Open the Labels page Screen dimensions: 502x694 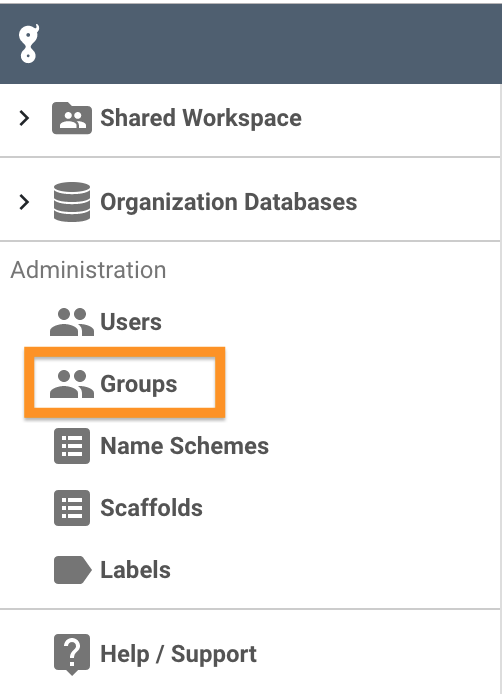(x=135, y=570)
